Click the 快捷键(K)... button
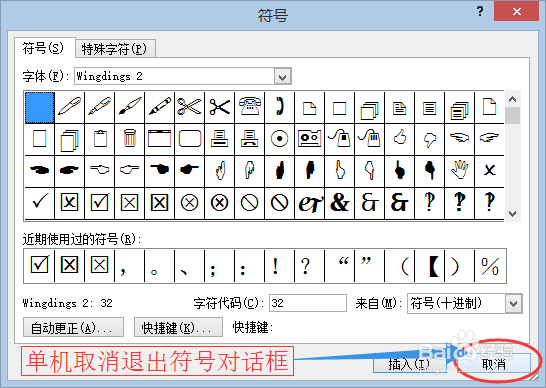 (x=178, y=327)
